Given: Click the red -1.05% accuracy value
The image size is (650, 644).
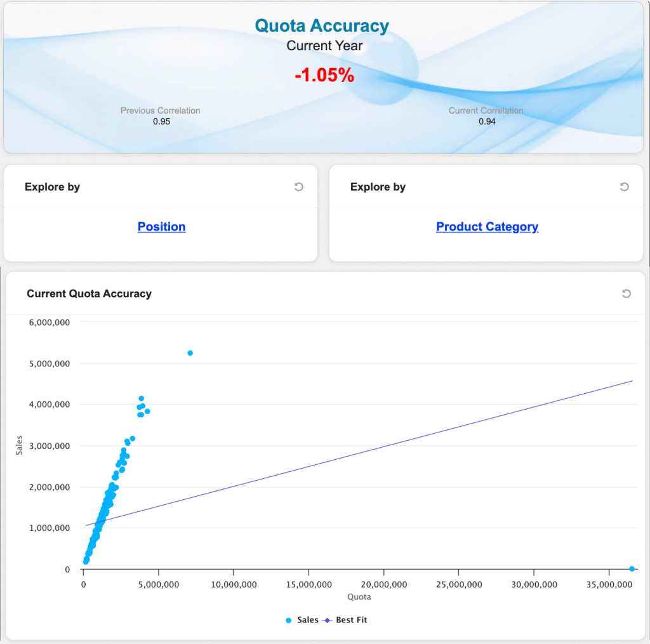Looking at the screenshot, I should pyautogui.click(x=324, y=76).
